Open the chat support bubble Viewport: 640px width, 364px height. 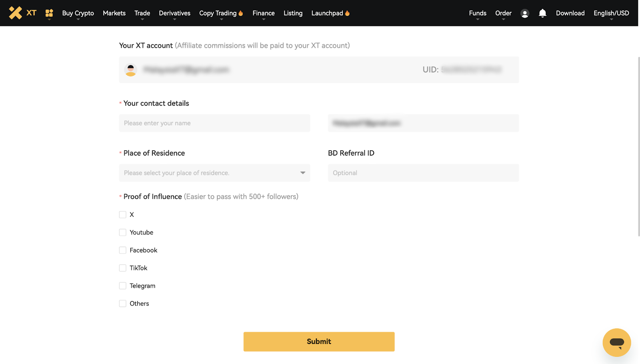point(616,342)
